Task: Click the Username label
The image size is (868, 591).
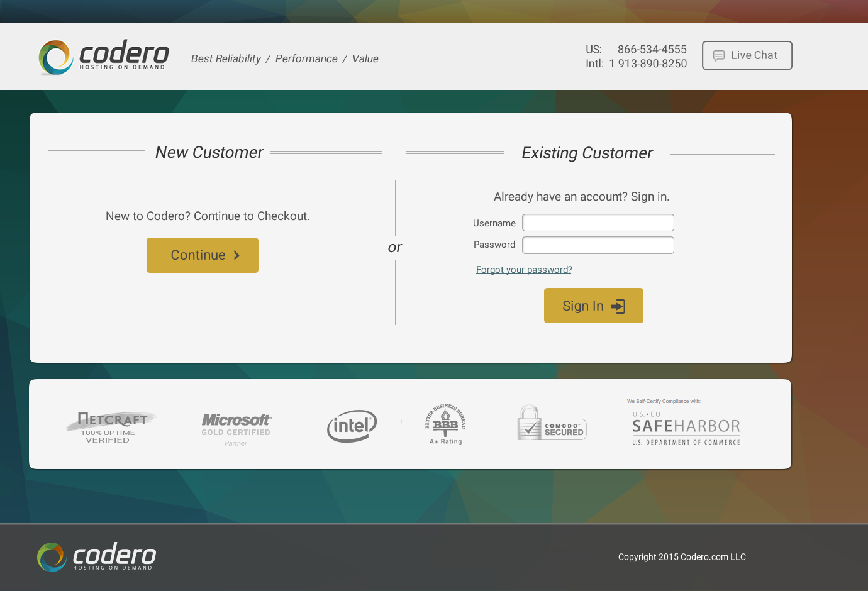Action: coord(494,223)
